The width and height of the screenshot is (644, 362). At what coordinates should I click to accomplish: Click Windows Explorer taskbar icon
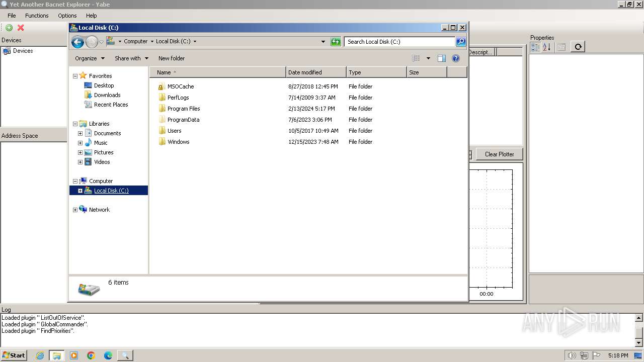[x=57, y=355]
